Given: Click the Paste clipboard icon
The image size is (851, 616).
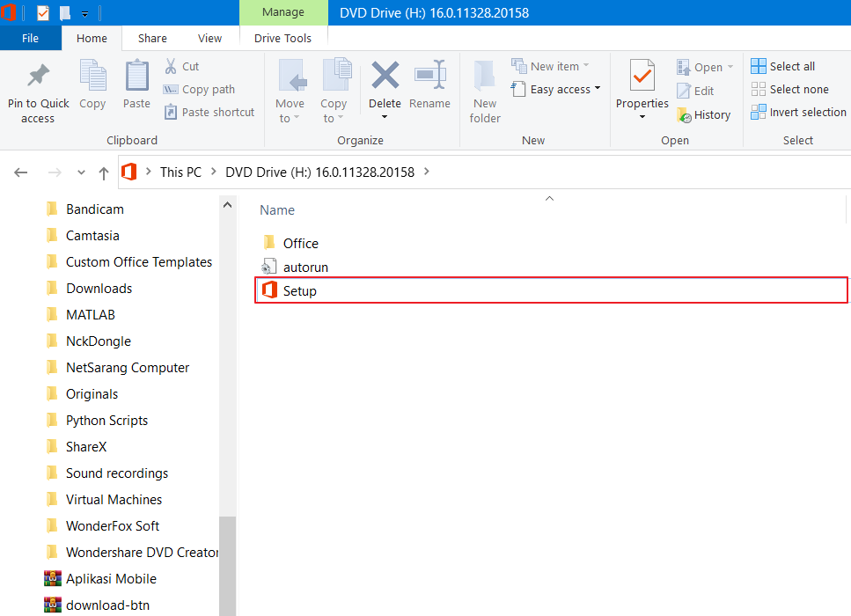Looking at the screenshot, I should 136,76.
